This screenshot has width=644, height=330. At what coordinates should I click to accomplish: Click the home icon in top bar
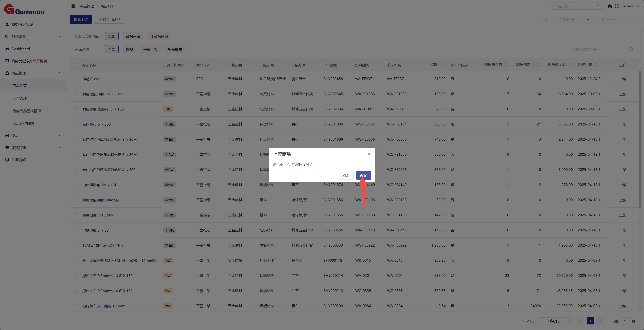610,6
